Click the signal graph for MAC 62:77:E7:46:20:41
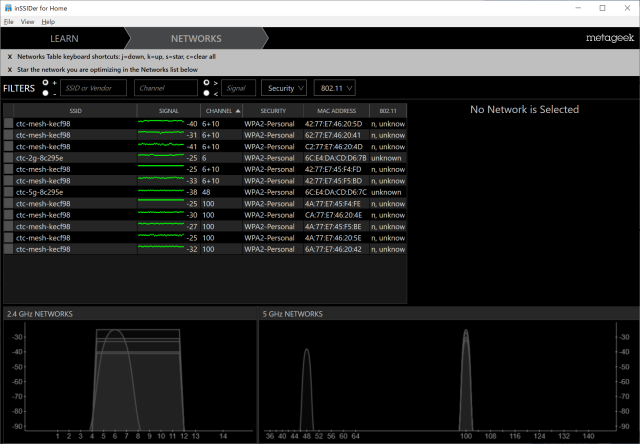 point(161,133)
